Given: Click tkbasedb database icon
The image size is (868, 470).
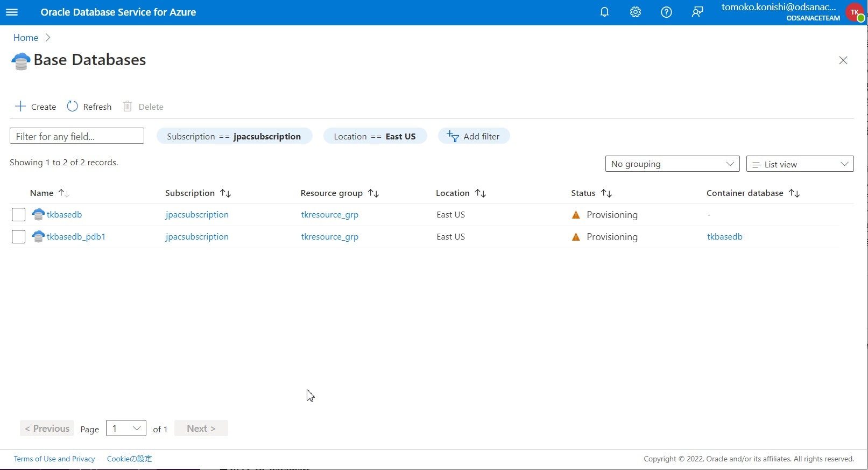Looking at the screenshot, I should pyautogui.click(x=38, y=214).
